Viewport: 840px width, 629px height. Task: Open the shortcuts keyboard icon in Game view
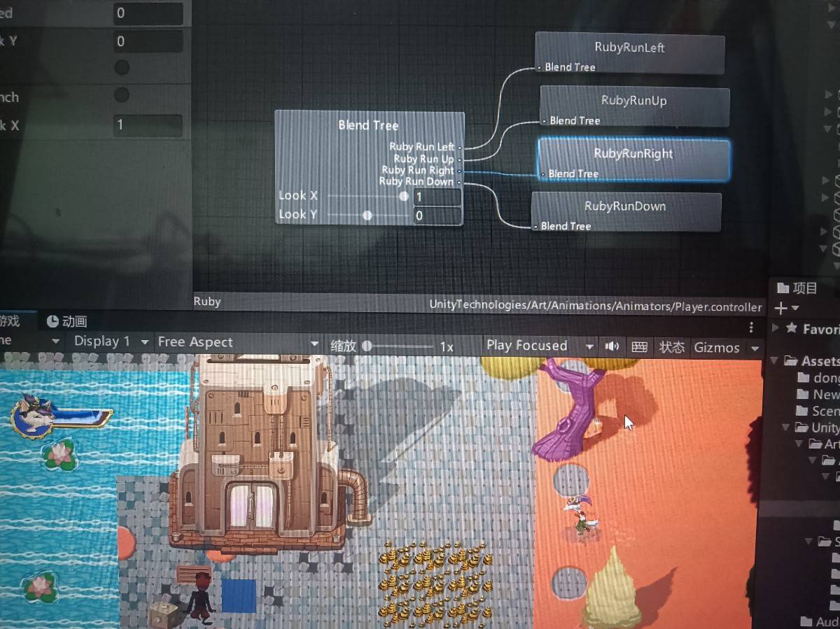[x=639, y=347]
